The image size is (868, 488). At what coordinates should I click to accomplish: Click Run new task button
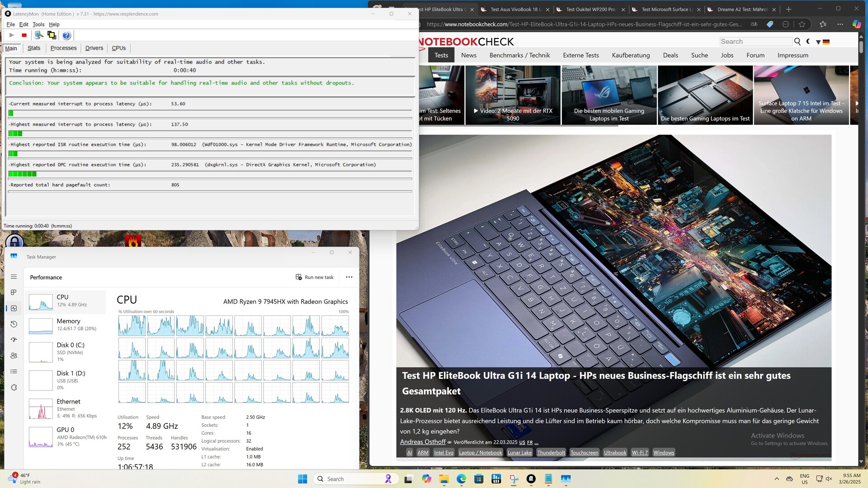click(315, 277)
